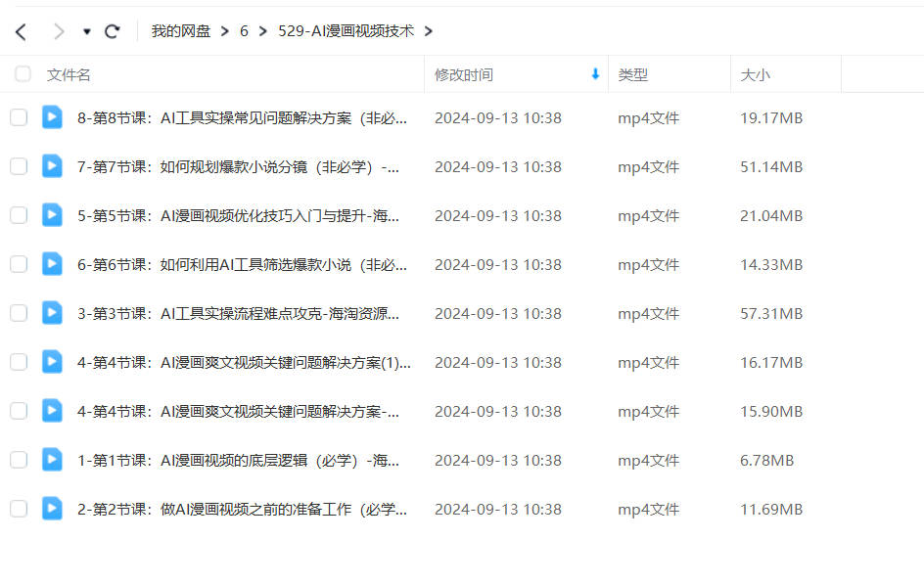Check the box for the 15.90MB 4-第4节课 file

pyautogui.click(x=19, y=411)
